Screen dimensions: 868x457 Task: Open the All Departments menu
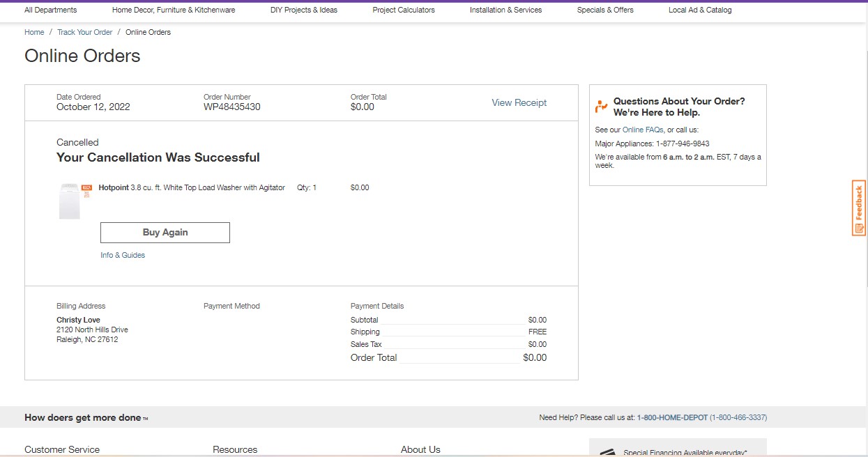tap(51, 10)
